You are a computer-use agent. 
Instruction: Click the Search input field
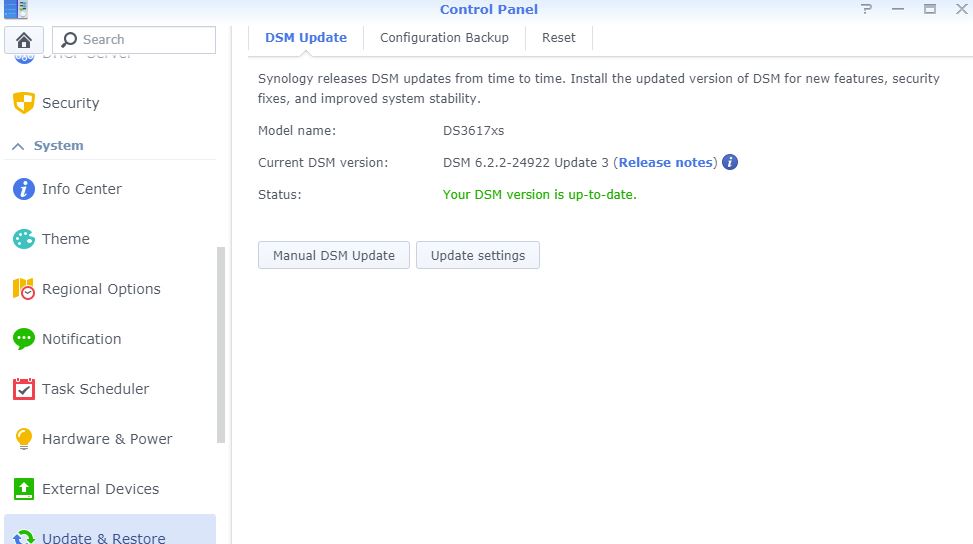point(134,40)
